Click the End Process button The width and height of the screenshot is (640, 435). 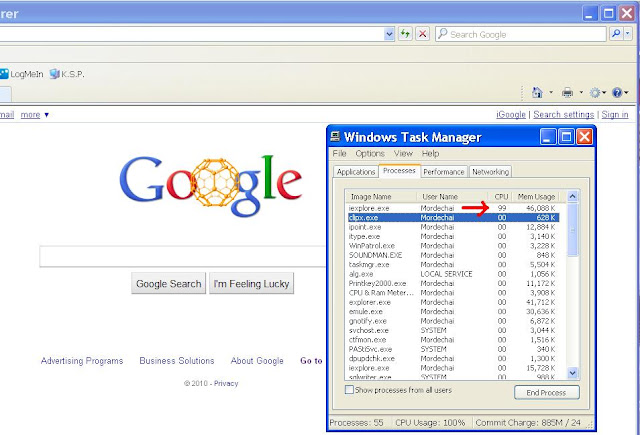click(x=547, y=393)
